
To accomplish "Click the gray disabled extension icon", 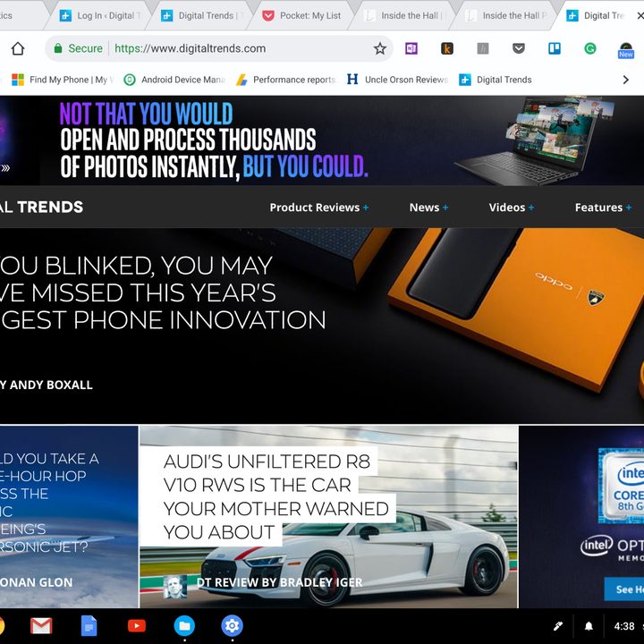I will click(x=483, y=48).
